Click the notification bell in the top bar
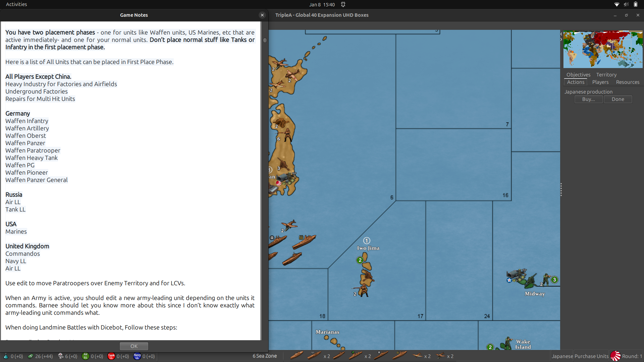The height and width of the screenshot is (362, 644). coord(342,4)
